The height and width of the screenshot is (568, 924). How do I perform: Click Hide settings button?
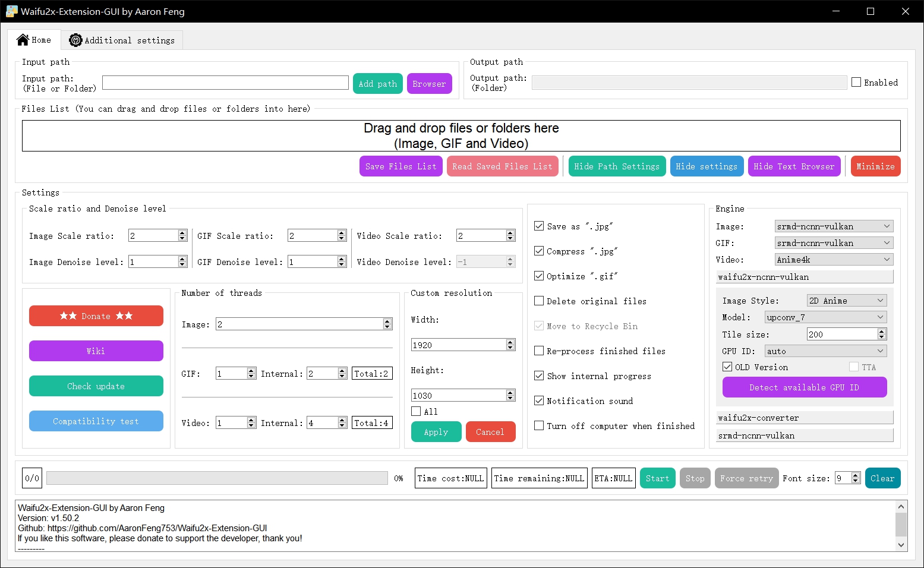(x=707, y=166)
